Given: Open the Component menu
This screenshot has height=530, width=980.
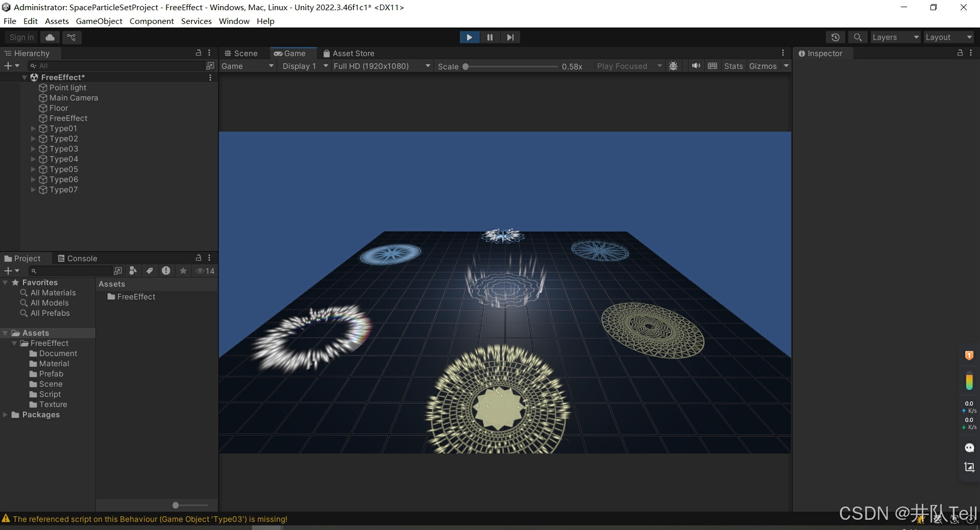Looking at the screenshot, I should pos(152,21).
